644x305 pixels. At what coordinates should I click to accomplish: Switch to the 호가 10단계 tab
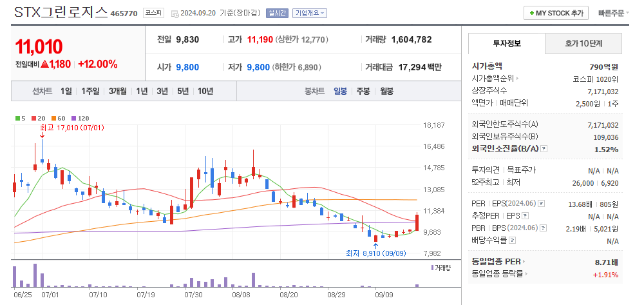tap(583, 44)
